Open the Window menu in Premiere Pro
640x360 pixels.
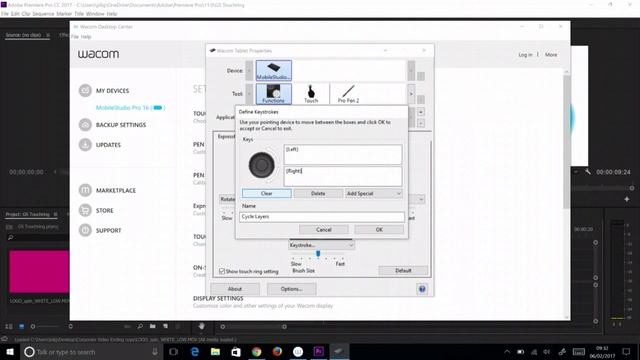click(x=95, y=13)
